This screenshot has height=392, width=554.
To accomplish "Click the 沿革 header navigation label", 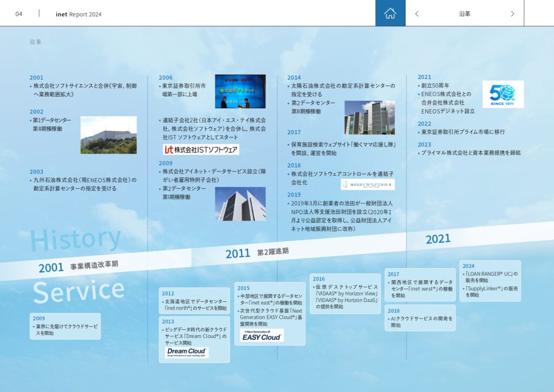I will pos(464,14).
